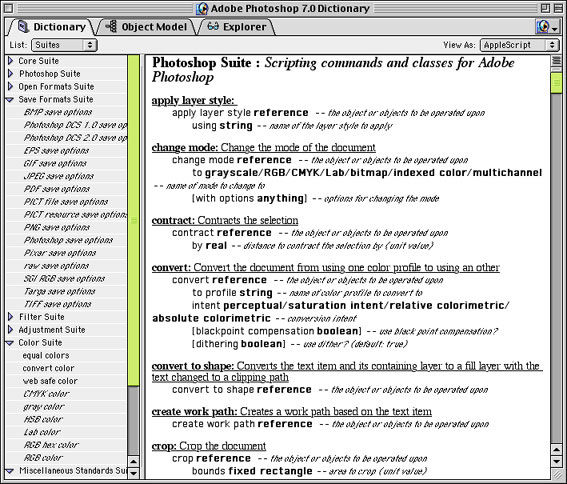Image resolution: width=567 pixels, height=484 pixels.
Task: Click the change mode heading link
Action: (x=264, y=147)
